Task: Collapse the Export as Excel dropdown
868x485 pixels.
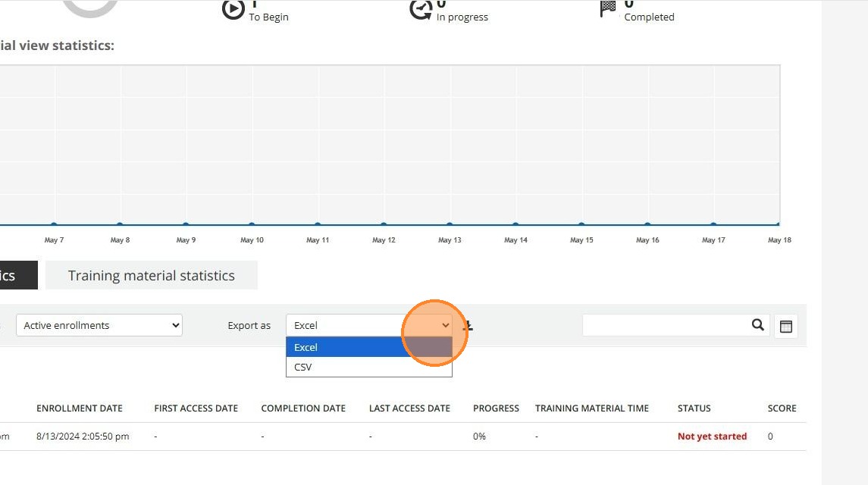Action: 369,325
